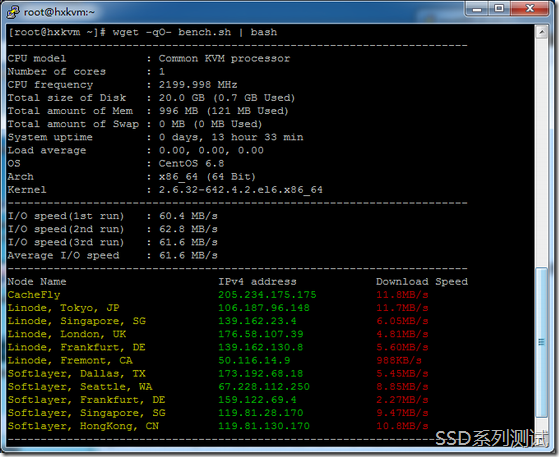
Task: Click Load average '0.00, 0.00, 0.00'
Action: [x=211, y=150]
